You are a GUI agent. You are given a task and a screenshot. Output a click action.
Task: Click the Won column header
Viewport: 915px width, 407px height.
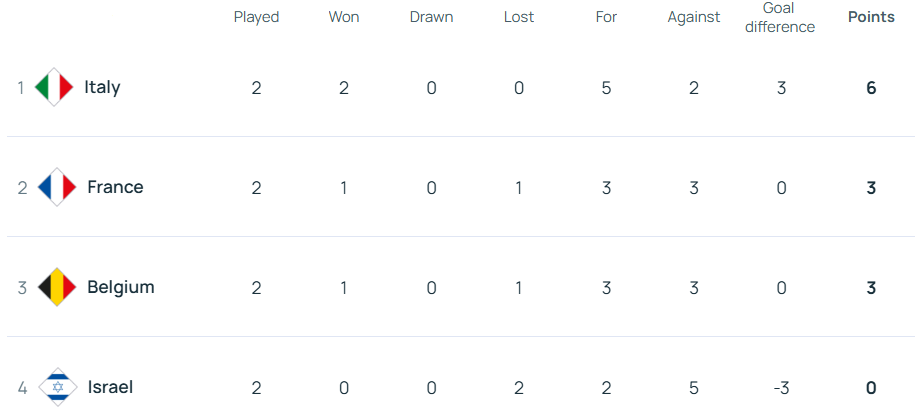(x=344, y=17)
